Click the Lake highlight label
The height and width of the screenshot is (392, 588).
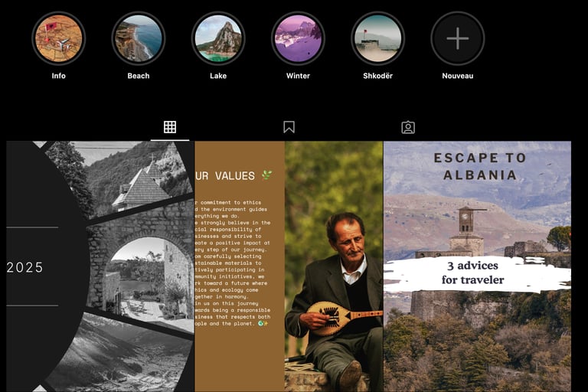pos(218,76)
